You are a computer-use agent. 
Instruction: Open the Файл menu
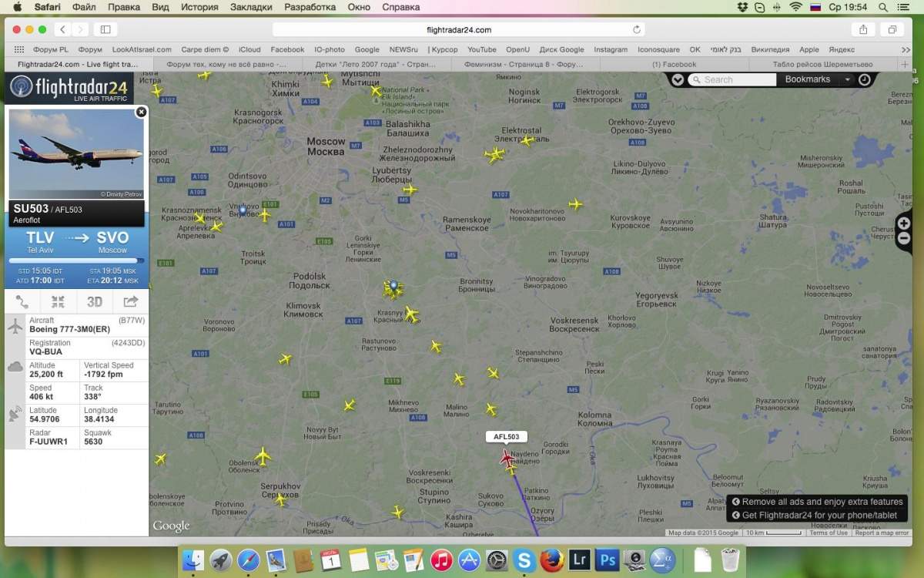pos(84,7)
